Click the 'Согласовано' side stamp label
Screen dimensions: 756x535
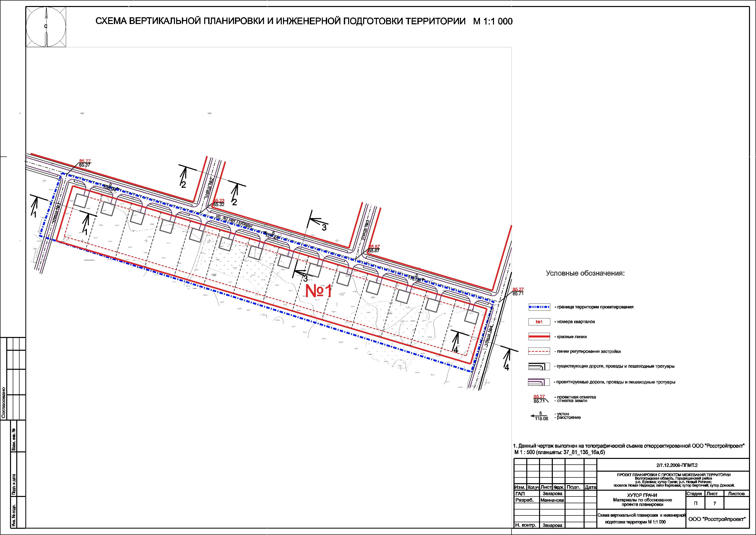(x=4, y=403)
